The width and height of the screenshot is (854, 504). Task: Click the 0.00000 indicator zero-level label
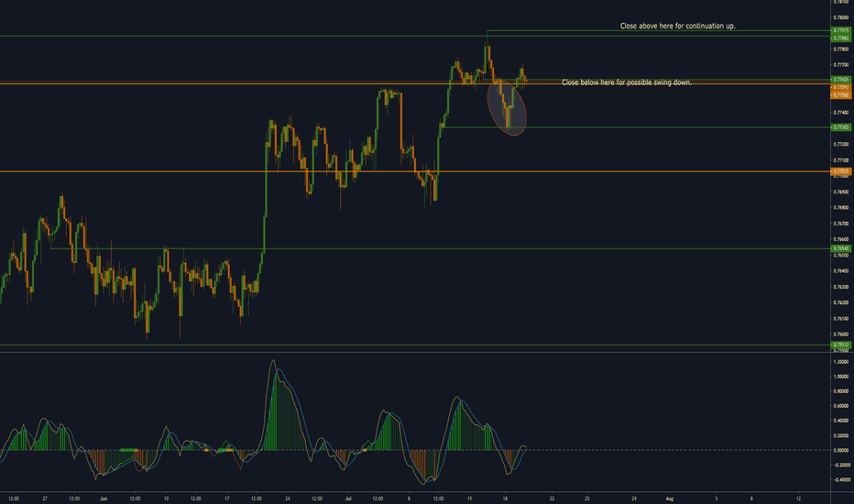(841, 451)
